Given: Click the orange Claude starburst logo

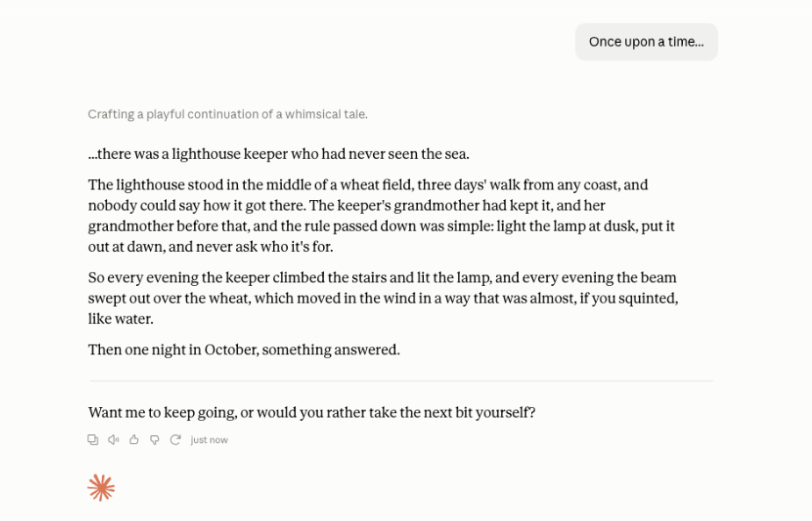Looking at the screenshot, I should 101,488.
